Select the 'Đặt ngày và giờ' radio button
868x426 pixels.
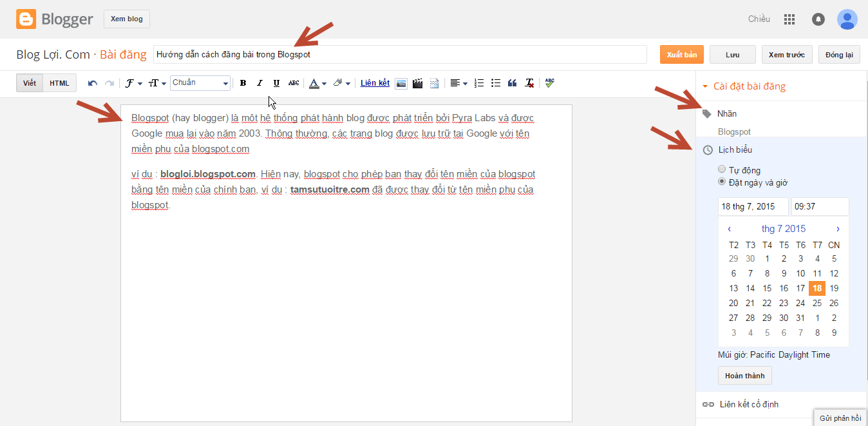pos(722,182)
